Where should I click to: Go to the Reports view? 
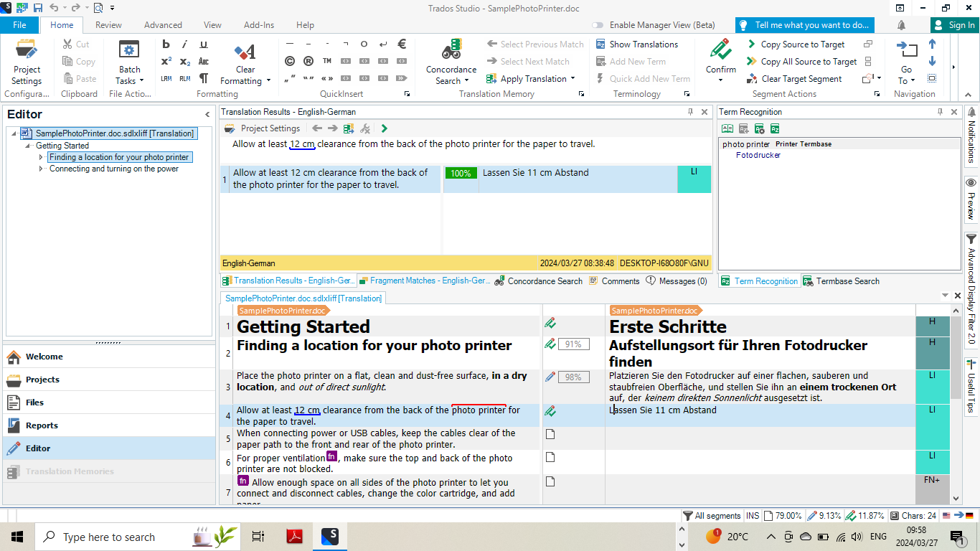[109, 425]
